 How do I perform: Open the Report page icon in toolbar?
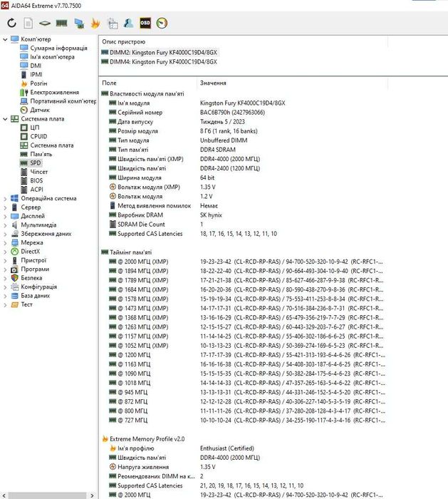click(28, 23)
